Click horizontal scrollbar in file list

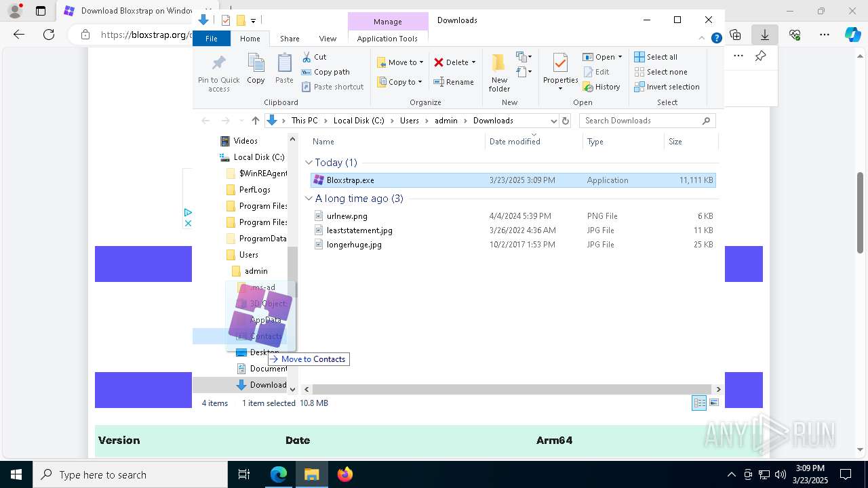point(513,390)
